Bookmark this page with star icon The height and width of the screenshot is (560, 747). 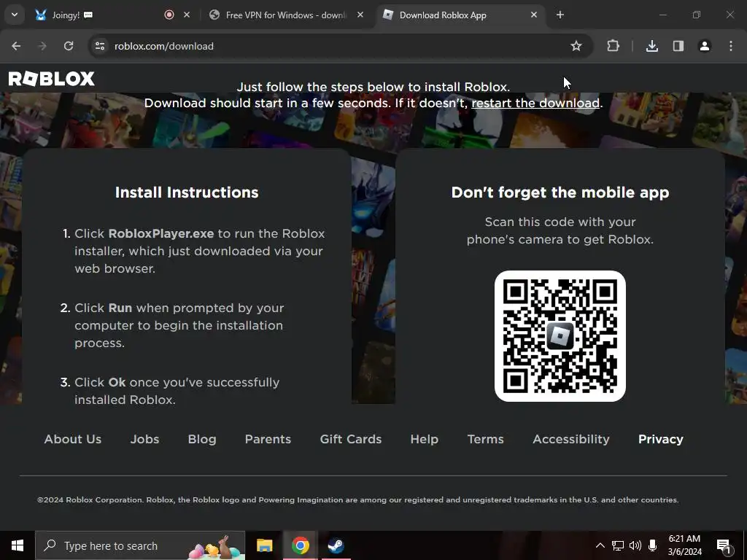tap(576, 46)
